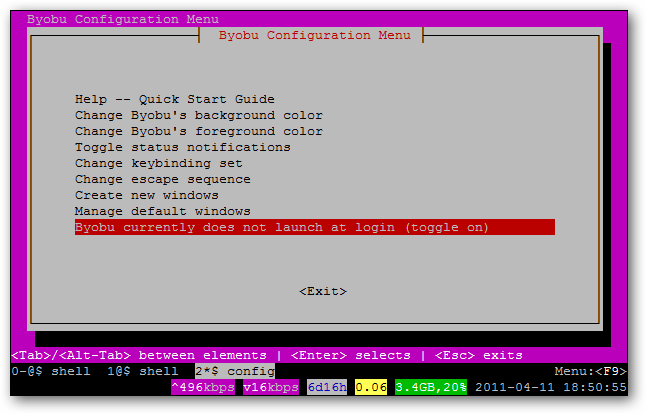Choose Toggle status notifications
Image resolution: width=646 pixels, height=414 pixels.
[183, 147]
